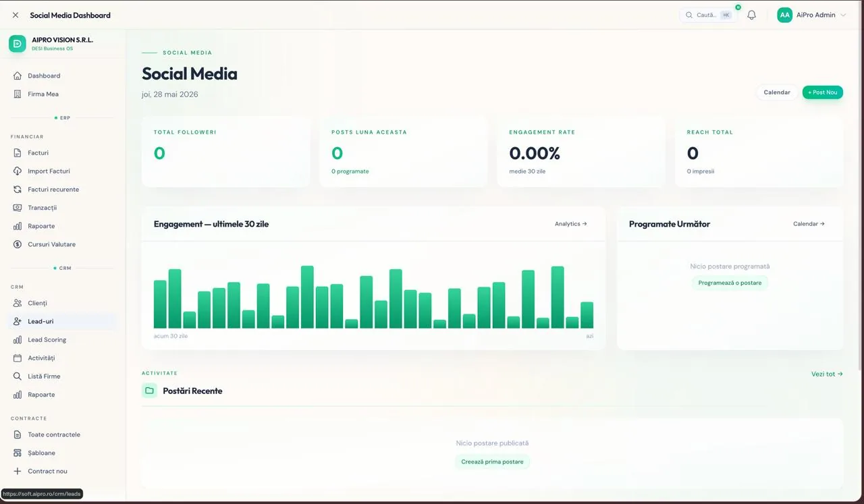The width and height of the screenshot is (864, 504).
Task: Click the Nicio postare programată text
Action: tap(730, 267)
